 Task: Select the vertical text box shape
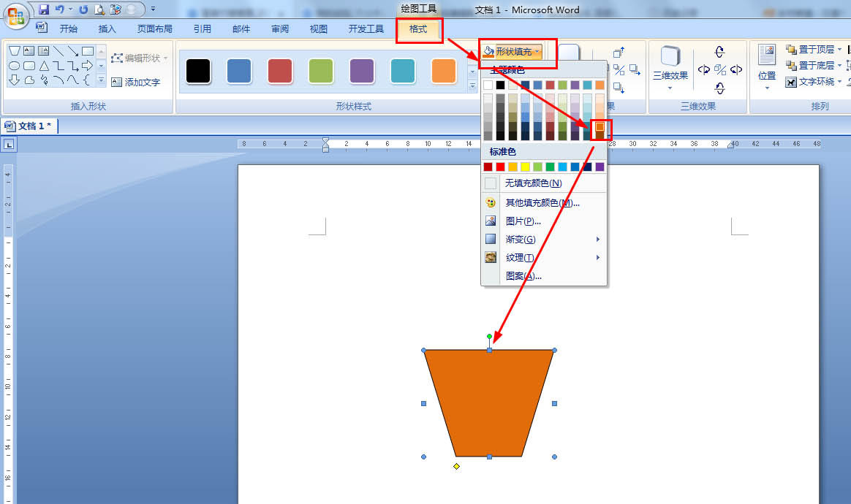(x=44, y=51)
